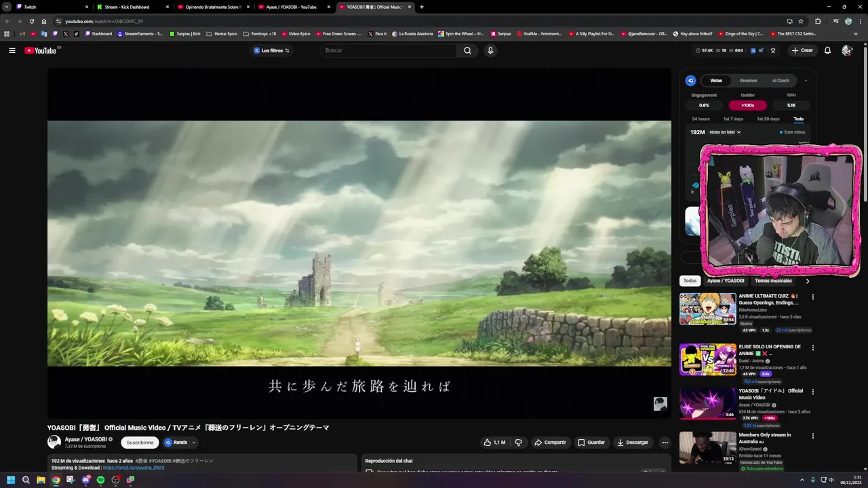
Task: Expand the Remix dropdown arrow
Action: click(x=194, y=443)
